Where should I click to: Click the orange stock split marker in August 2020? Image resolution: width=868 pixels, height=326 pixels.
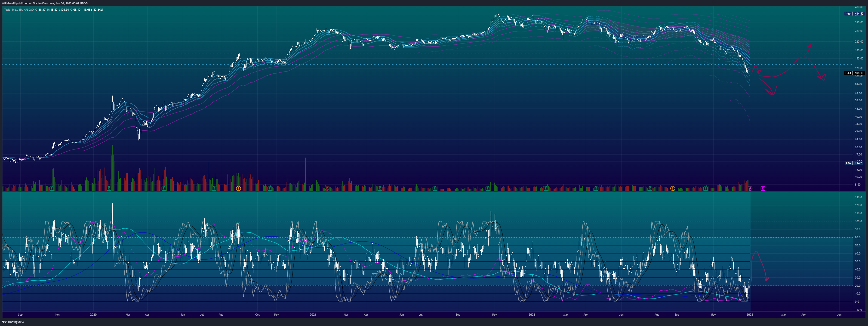point(238,189)
